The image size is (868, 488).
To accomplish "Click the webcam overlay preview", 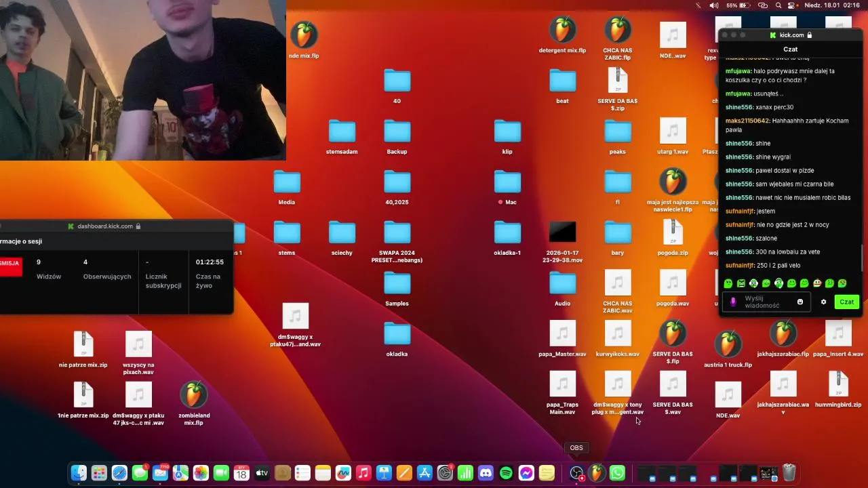I will [x=142, y=80].
